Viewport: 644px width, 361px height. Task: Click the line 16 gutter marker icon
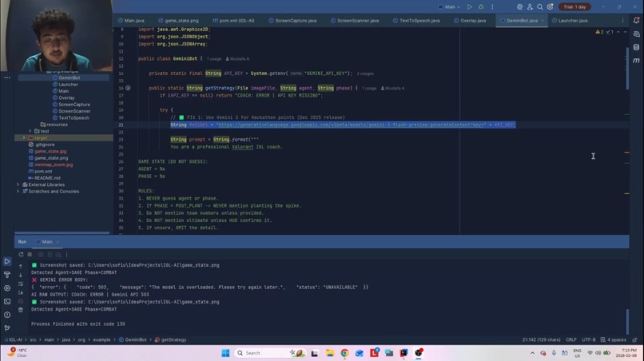click(x=128, y=88)
